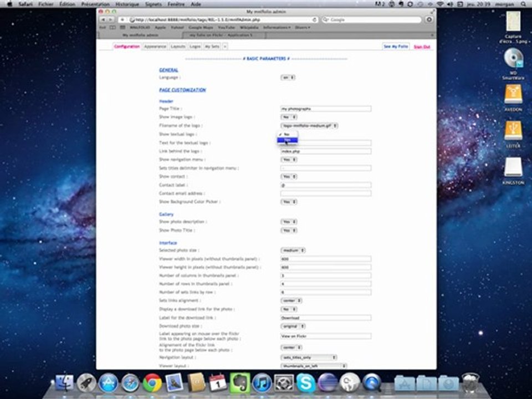This screenshot has width=532, height=399.
Task: Open Finder from the dock
Action: tap(64, 383)
